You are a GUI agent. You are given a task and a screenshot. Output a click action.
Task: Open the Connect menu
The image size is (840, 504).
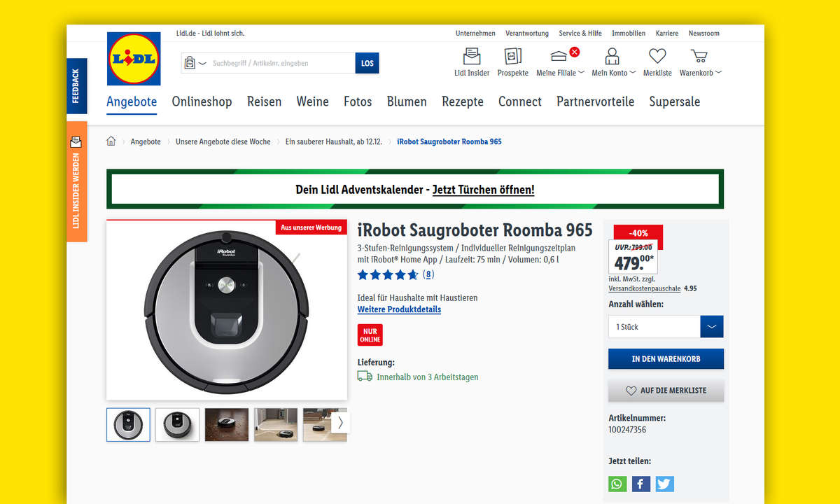[520, 101]
